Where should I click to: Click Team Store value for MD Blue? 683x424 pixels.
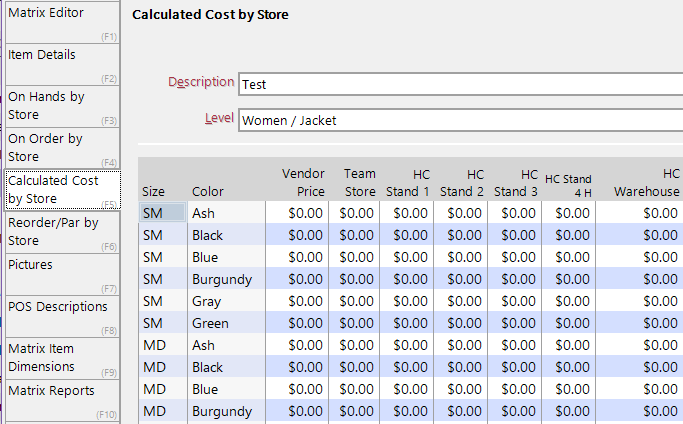[354, 389]
